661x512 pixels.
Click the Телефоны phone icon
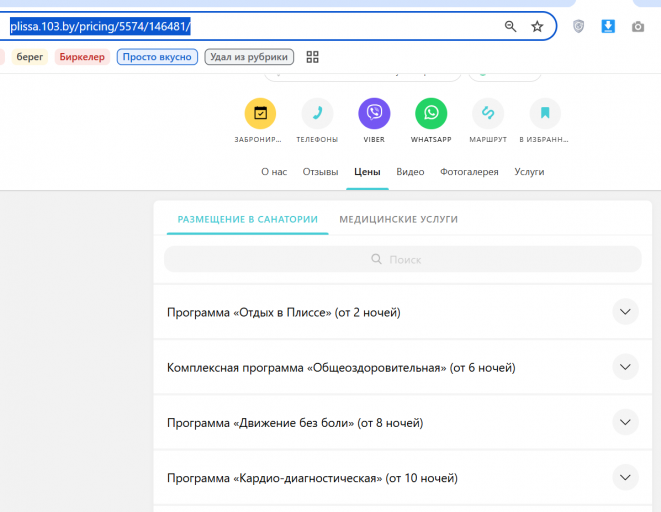[x=317, y=113]
